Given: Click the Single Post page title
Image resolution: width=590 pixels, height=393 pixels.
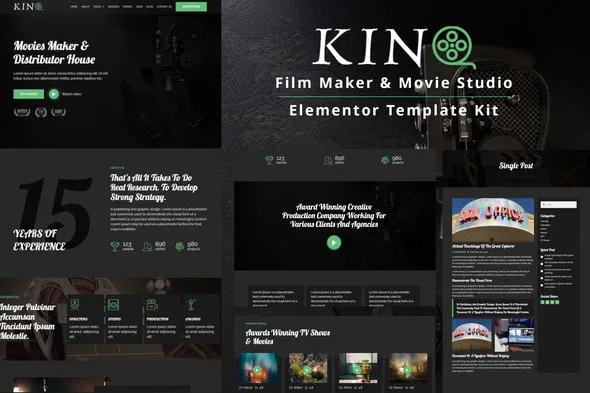Looking at the screenshot, I should [x=516, y=166].
